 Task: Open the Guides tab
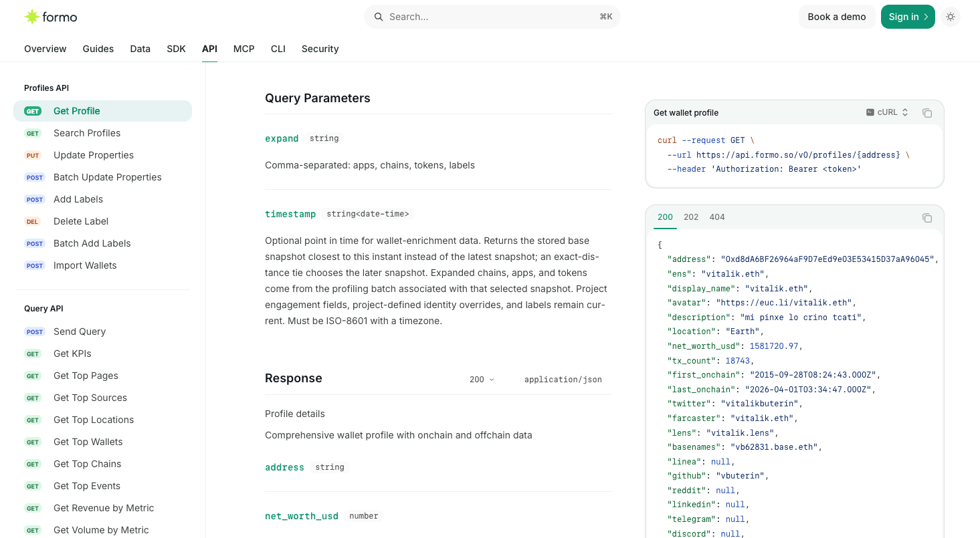click(98, 49)
